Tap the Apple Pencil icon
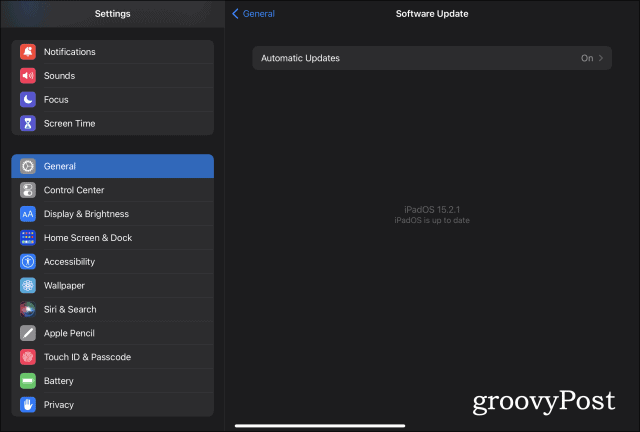 point(28,333)
